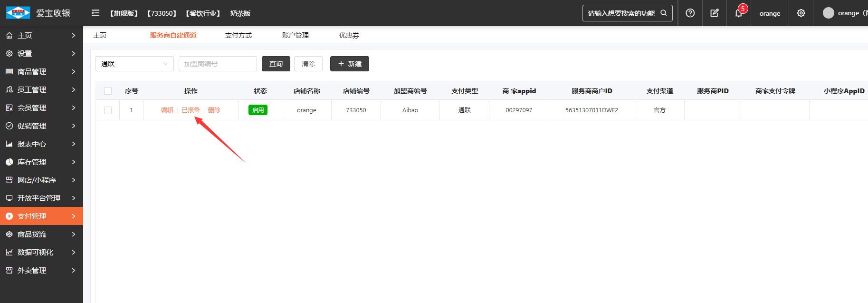Check the checkbox for row 1

[108, 110]
